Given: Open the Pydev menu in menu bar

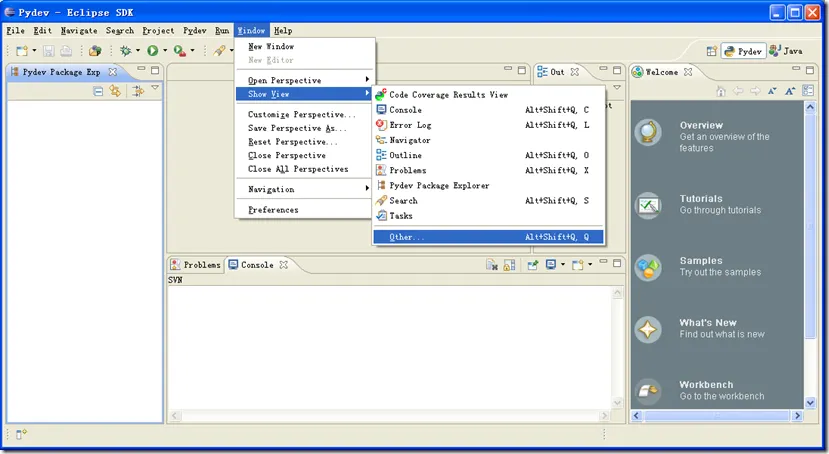Looking at the screenshot, I should click(195, 31).
